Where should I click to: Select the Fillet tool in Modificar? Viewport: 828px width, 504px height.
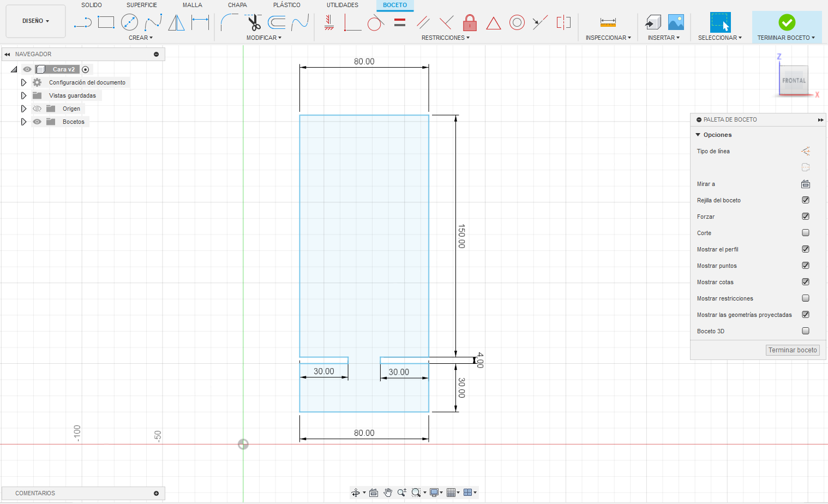[229, 22]
